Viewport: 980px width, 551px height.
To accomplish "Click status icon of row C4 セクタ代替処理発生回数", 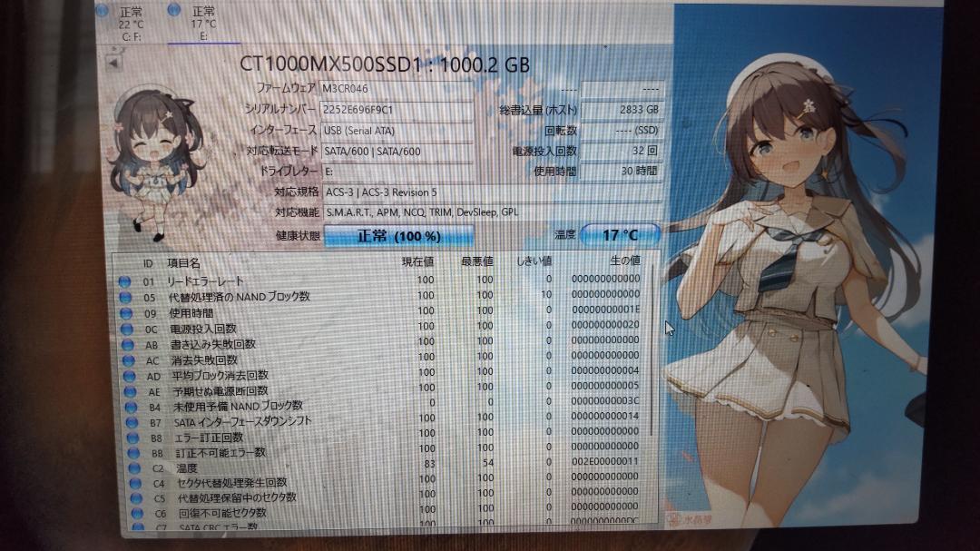I will click(135, 484).
